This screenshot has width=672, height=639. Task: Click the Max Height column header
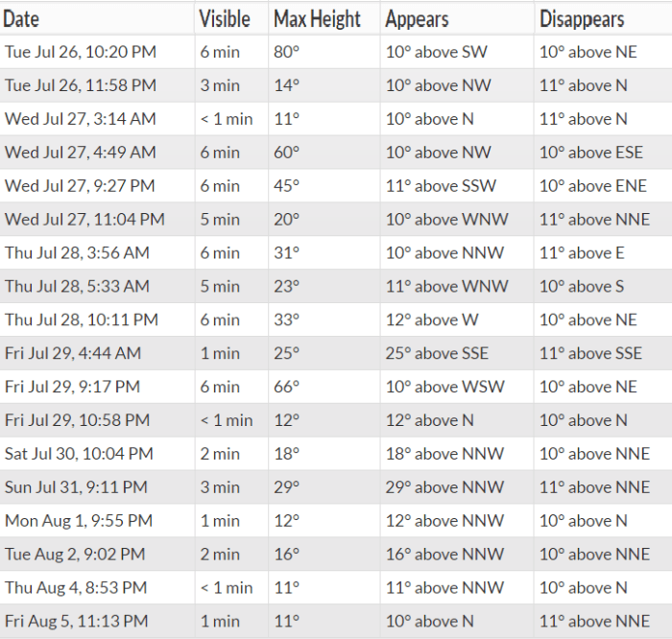[317, 19]
